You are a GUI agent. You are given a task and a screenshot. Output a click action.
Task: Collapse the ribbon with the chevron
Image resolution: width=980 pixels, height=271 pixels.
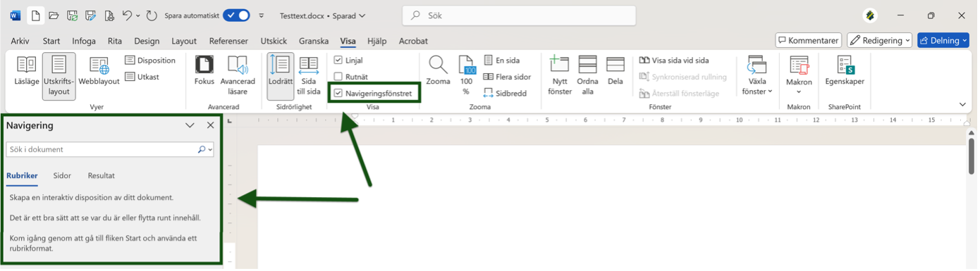(x=963, y=105)
